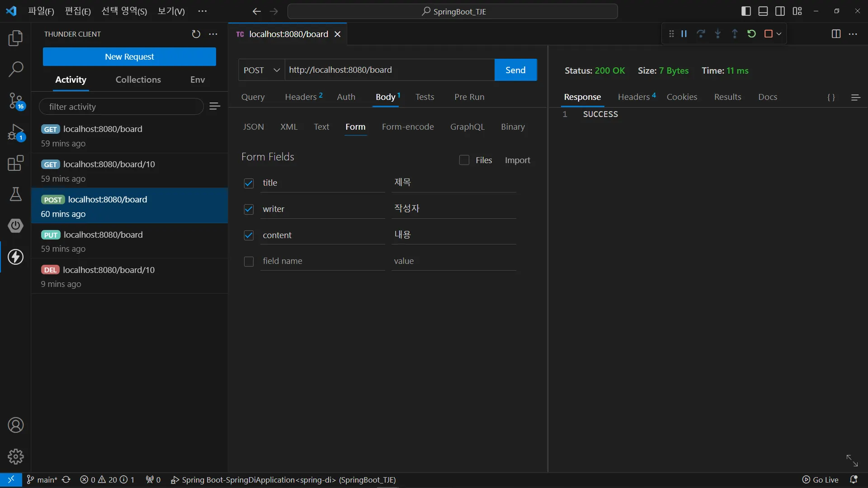
Task: Open Extensions view in activity bar
Action: click(15, 163)
